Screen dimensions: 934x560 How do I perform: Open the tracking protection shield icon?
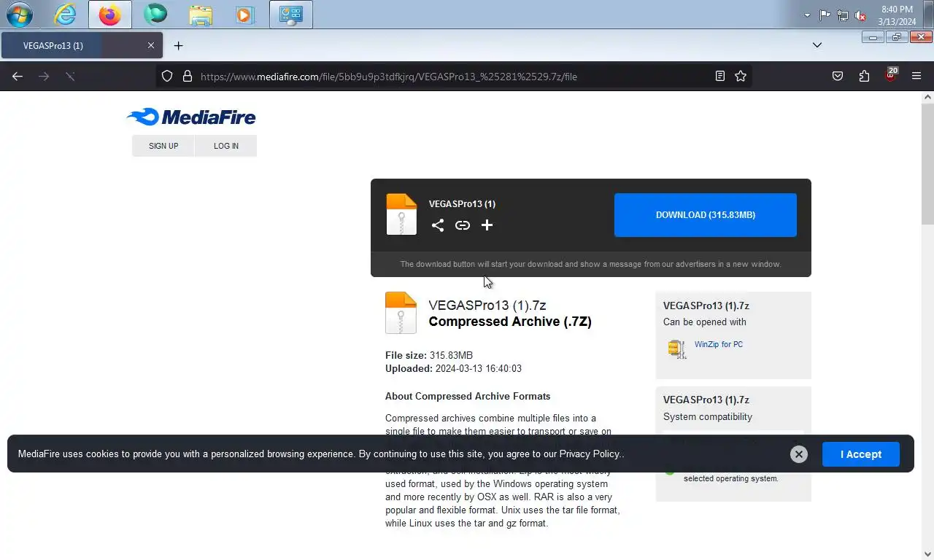[167, 76]
